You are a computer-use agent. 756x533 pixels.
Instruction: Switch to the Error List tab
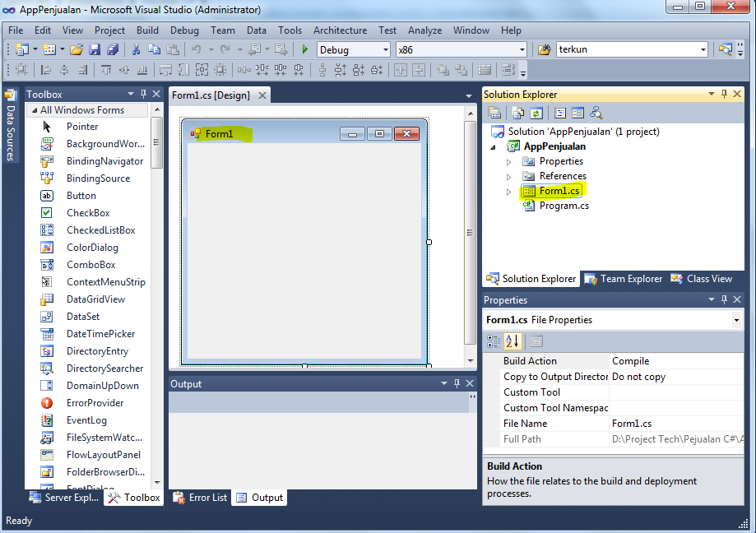click(200, 498)
